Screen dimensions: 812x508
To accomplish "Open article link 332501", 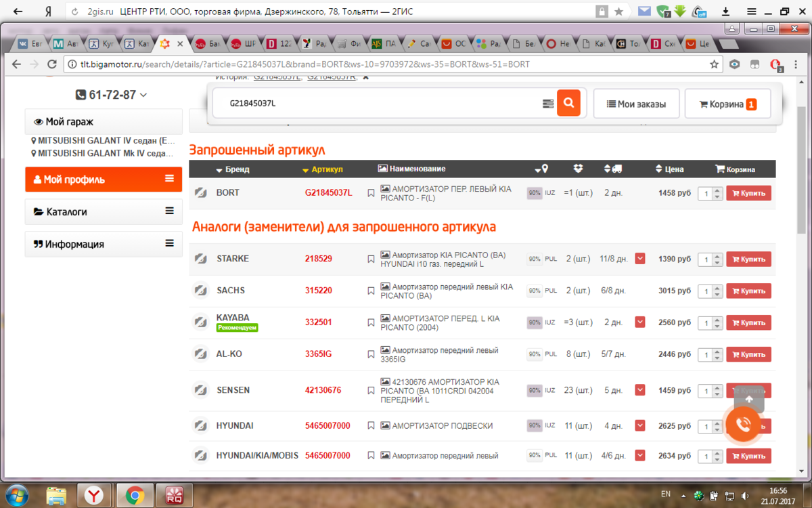I will pyautogui.click(x=319, y=322).
